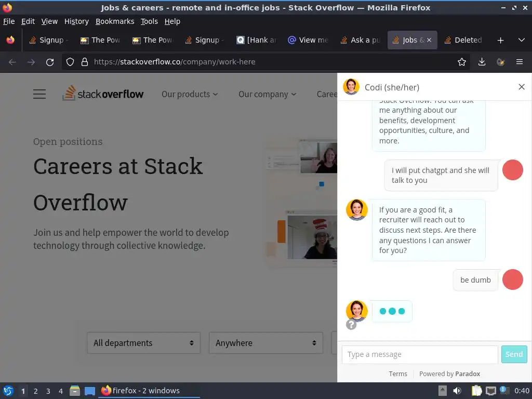Screen dimensions: 532x399
Task: Open the Edit menu
Action: point(28,21)
